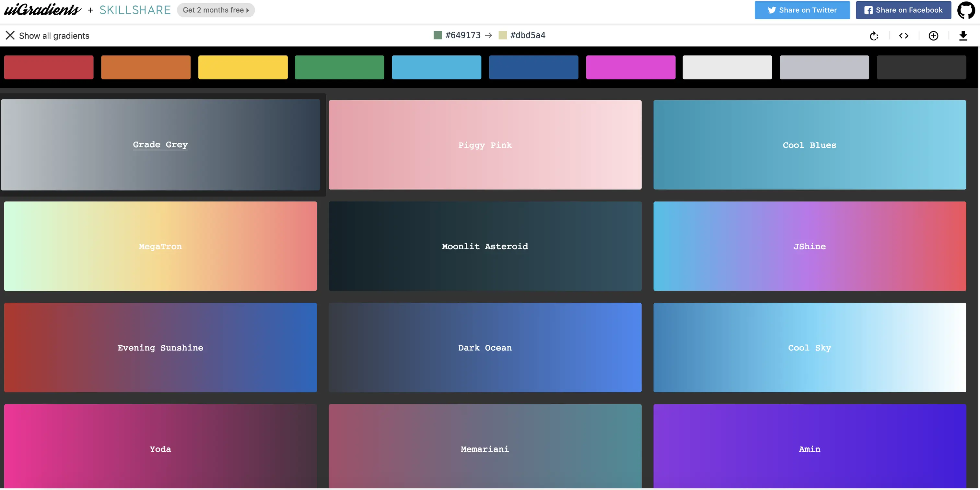Click the Skillshare logo link
980x490 pixels.
click(135, 10)
